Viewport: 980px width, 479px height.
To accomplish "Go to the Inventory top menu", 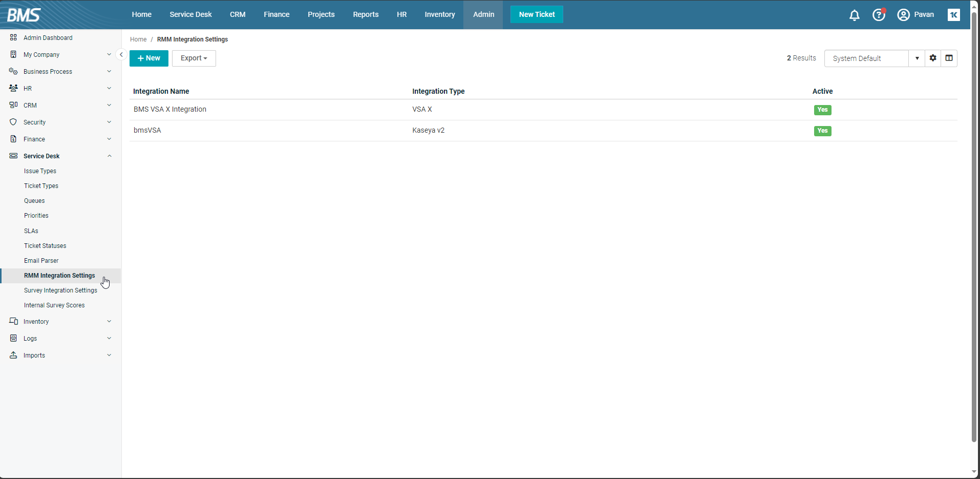I will click(439, 14).
